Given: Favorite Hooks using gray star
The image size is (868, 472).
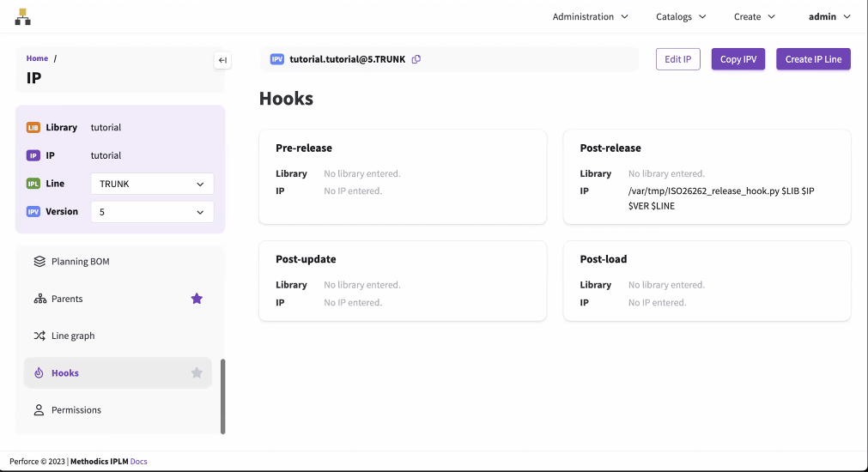Looking at the screenshot, I should [197, 373].
